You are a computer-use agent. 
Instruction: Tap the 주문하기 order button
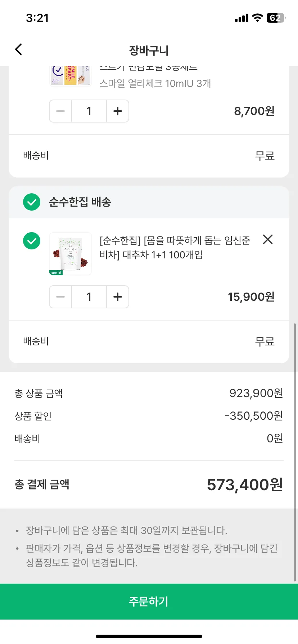[149, 601]
